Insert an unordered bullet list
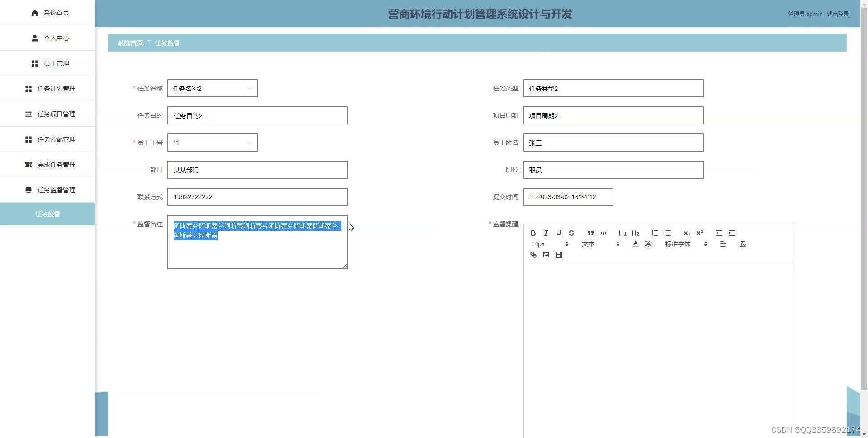868x438 pixels. click(x=667, y=233)
